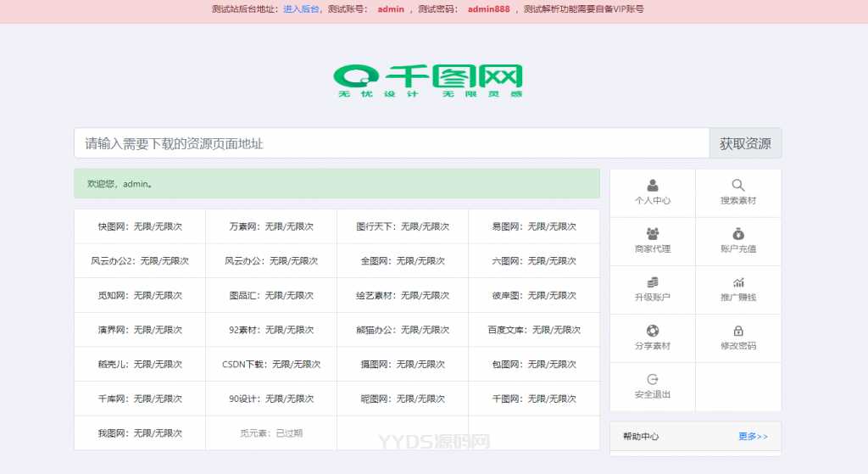Select the 易图网 cell
The height and width of the screenshot is (474, 868).
click(534, 226)
